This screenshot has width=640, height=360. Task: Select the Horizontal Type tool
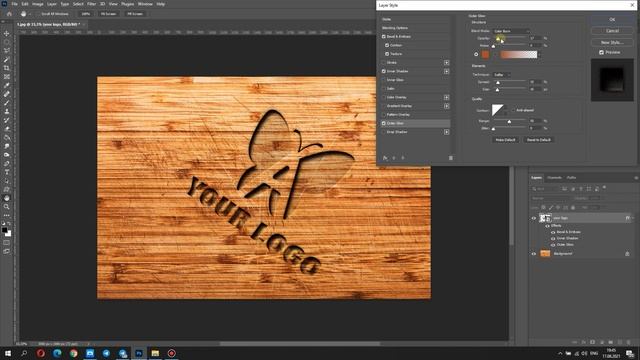point(7,172)
